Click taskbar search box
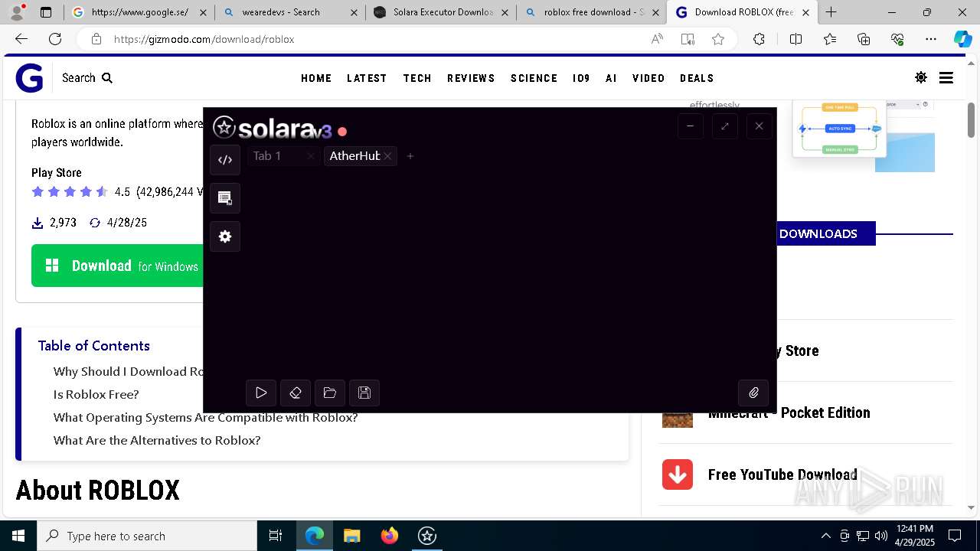Image resolution: width=980 pixels, height=551 pixels. coord(147,536)
